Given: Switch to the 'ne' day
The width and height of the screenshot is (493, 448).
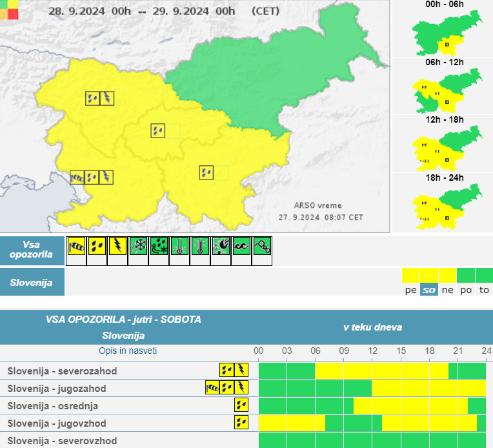Looking at the screenshot, I should pos(447,290).
